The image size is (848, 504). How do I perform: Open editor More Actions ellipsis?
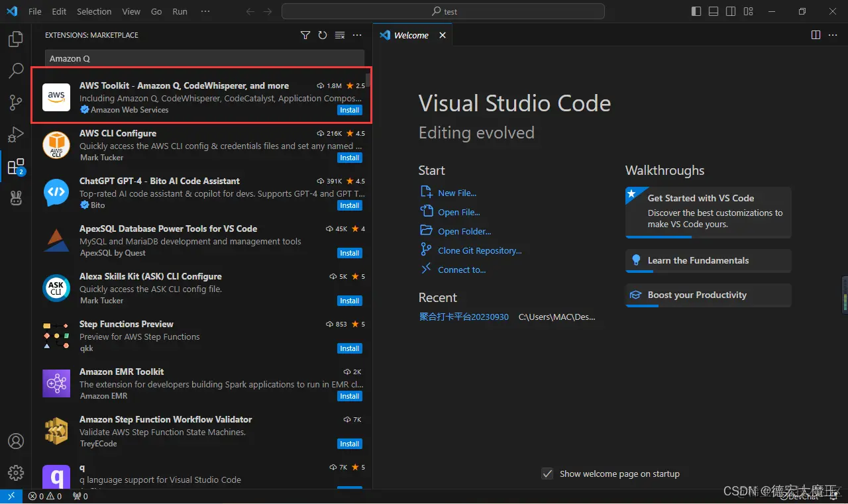(833, 35)
